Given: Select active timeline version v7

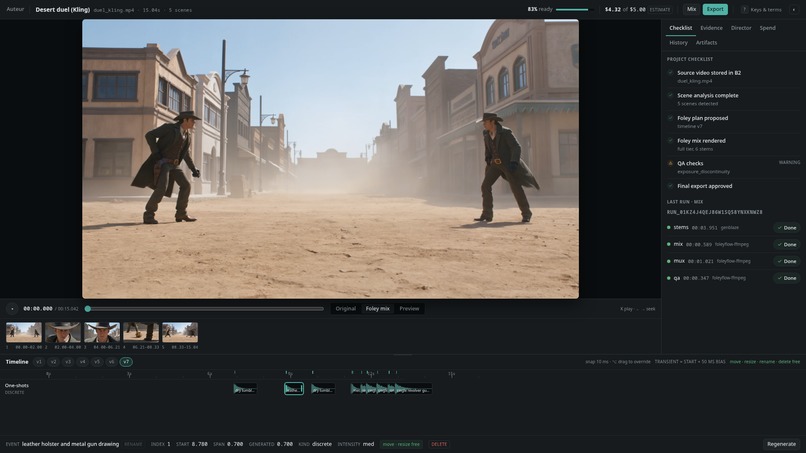Looking at the screenshot, I should click(126, 362).
